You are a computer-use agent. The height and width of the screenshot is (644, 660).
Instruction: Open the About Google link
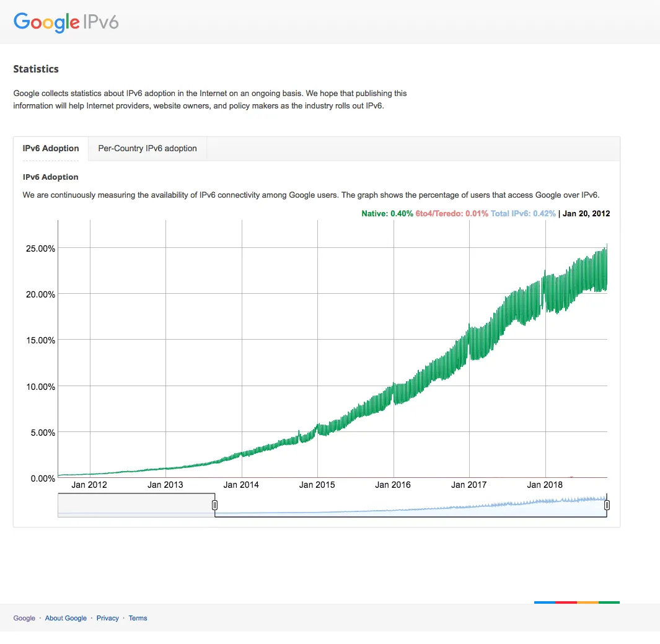(x=66, y=618)
